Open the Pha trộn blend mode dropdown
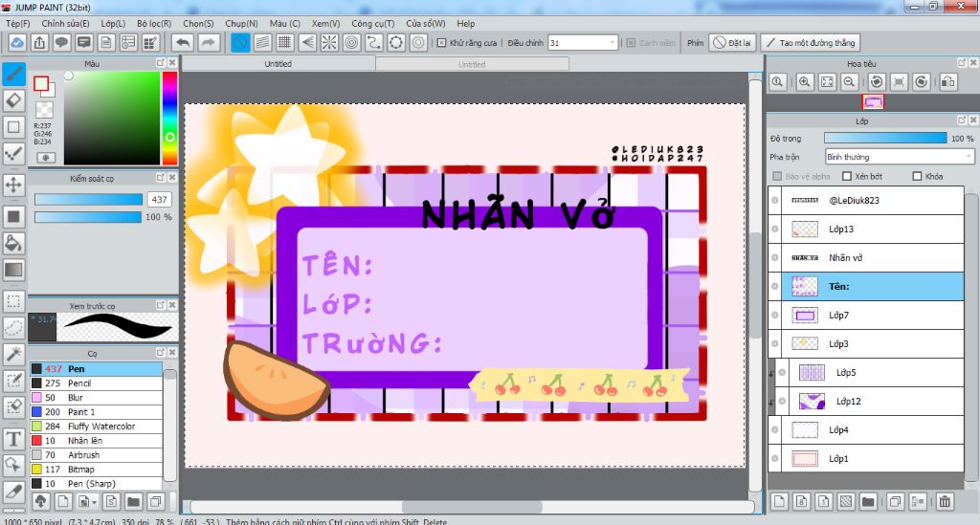This screenshot has height=525, width=980. [x=900, y=157]
